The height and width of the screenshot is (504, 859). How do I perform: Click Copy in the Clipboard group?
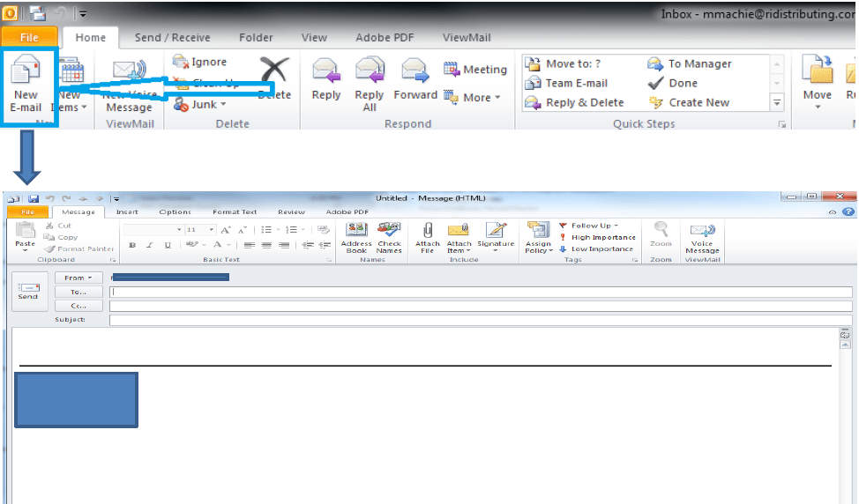pyautogui.click(x=61, y=237)
